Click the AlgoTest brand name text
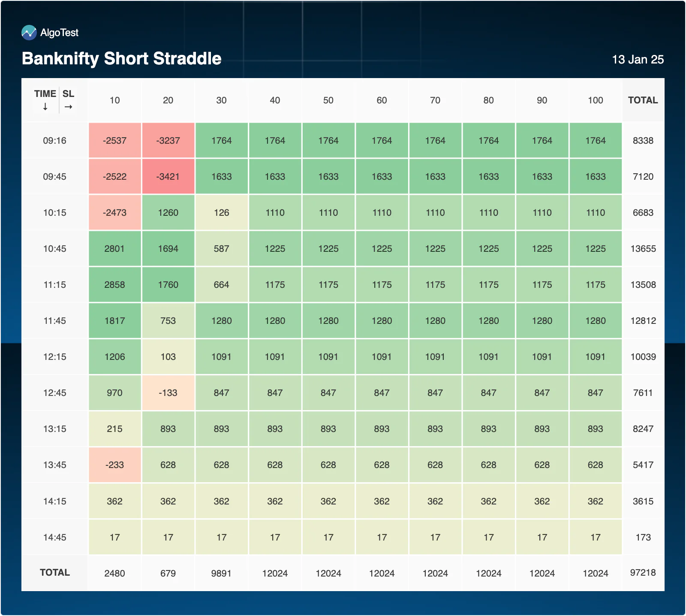 (x=59, y=33)
